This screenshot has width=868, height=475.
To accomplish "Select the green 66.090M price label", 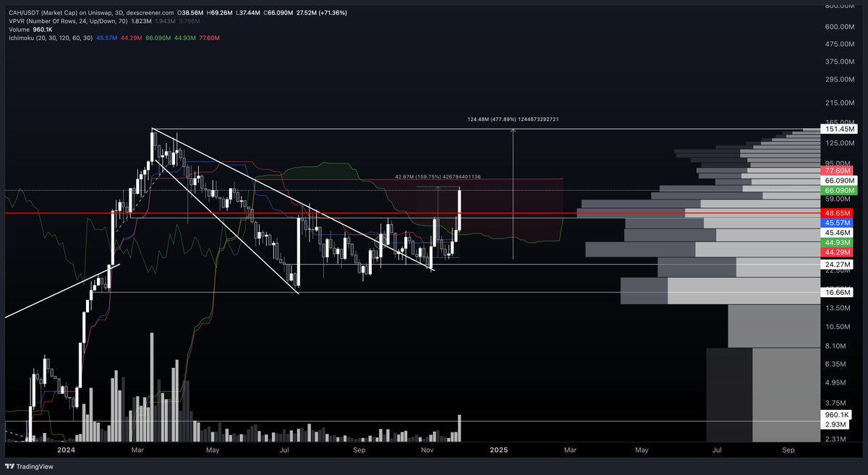I will [839, 190].
